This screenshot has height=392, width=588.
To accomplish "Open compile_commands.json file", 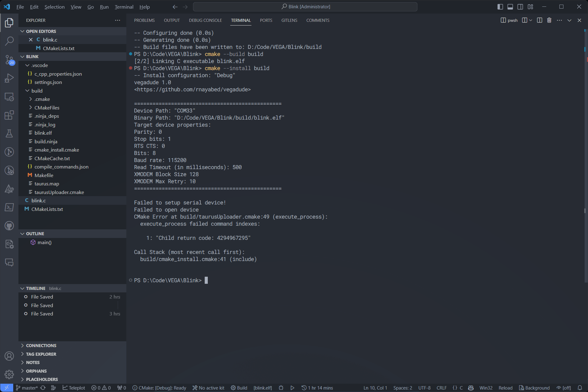I will point(72,167).
